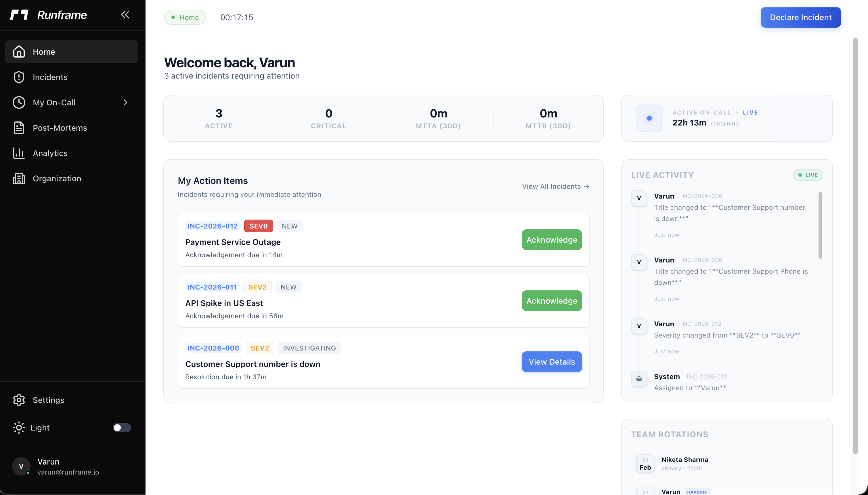Image resolution: width=868 pixels, height=495 pixels.
Task: View Details for Customer Support incident
Action: [x=551, y=362]
